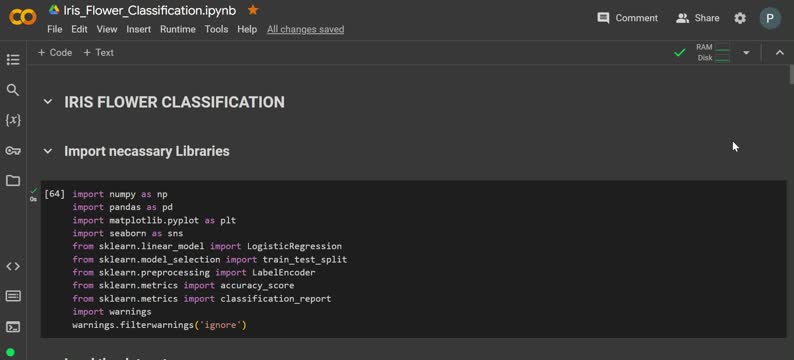Open the Command palette icon

(x=13, y=296)
